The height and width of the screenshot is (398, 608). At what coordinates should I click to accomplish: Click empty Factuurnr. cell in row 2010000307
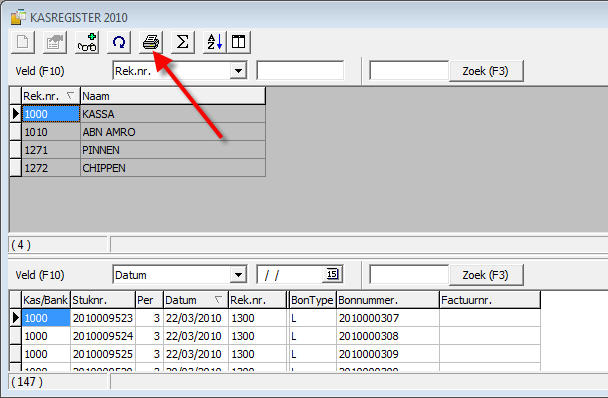click(490, 318)
